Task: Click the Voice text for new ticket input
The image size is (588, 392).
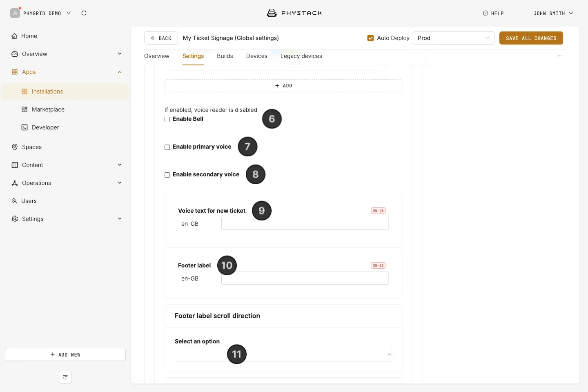Action: (305, 223)
